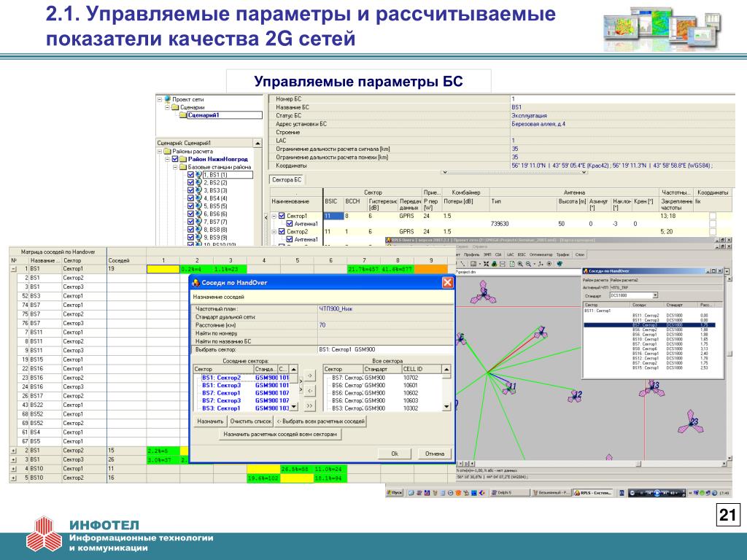Switch to RPLS - Систем... taskbar window

[592, 493]
